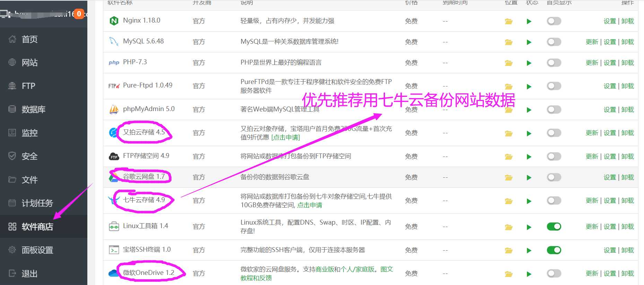This screenshot has width=644, height=285.
Task: Disable homepage display for Linux工具箱 1.4
Action: point(554,227)
